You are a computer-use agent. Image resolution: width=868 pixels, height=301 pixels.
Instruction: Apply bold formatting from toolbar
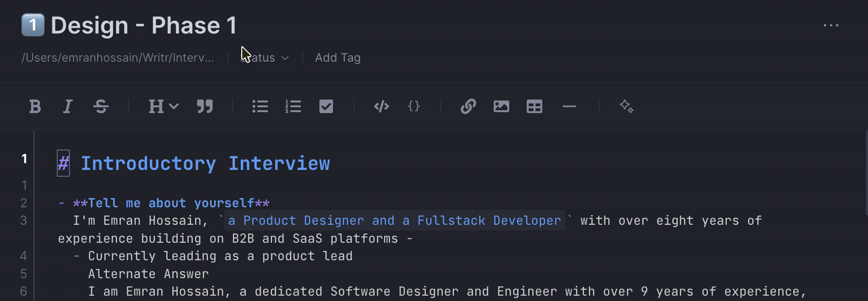[35, 106]
